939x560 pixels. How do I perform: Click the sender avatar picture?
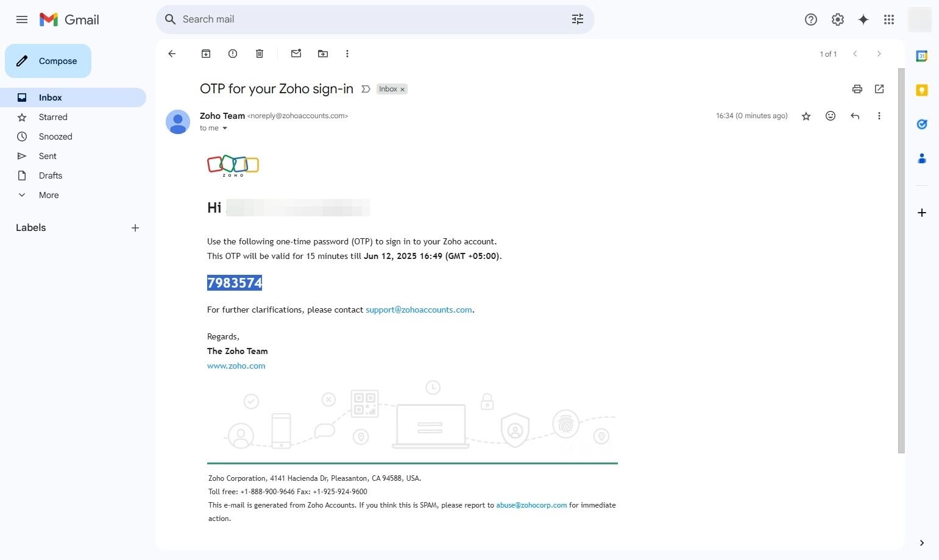pyautogui.click(x=178, y=122)
